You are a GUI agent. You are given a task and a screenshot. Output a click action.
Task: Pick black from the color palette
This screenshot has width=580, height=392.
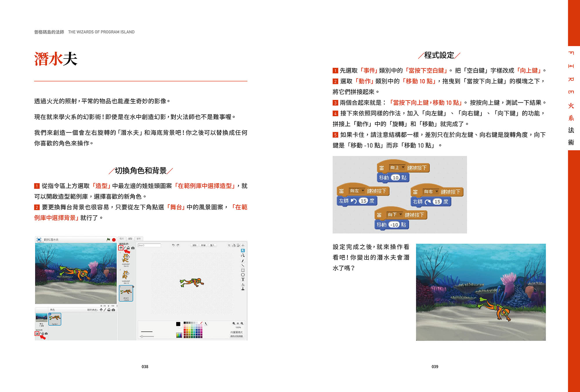[x=185, y=323]
